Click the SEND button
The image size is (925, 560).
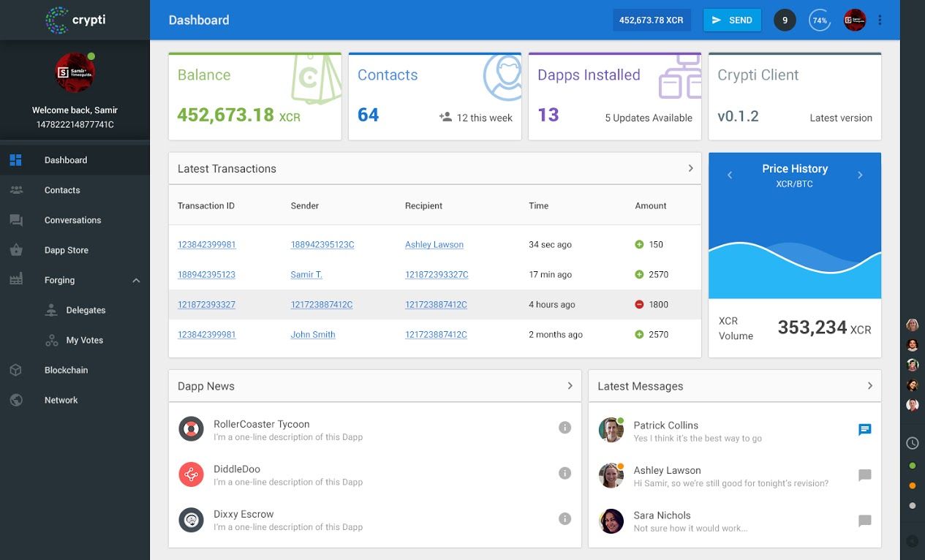(732, 20)
